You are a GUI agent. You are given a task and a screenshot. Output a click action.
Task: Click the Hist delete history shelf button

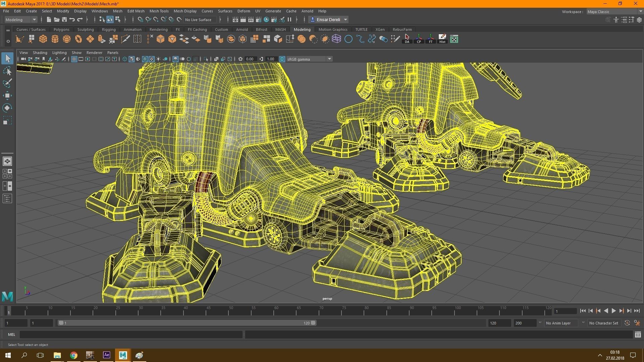click(x=442, y=39)
